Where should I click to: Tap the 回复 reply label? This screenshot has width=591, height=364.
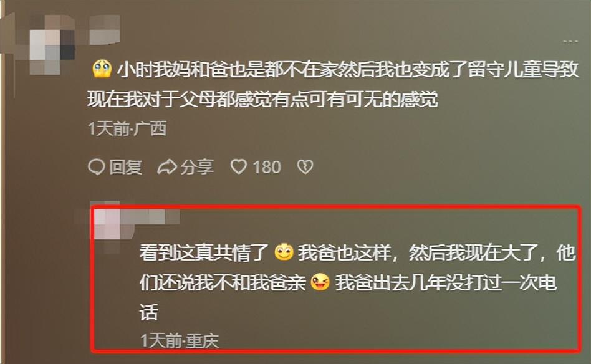[x=125, y=167]
